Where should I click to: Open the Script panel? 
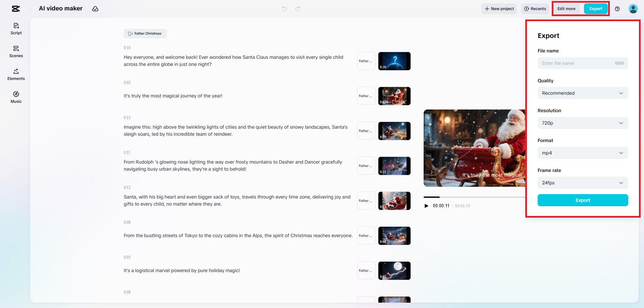[16, 29]
